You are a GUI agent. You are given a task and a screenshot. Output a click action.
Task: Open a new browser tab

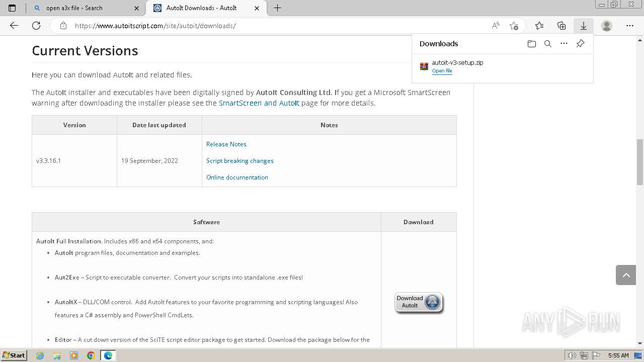(277, 8)
